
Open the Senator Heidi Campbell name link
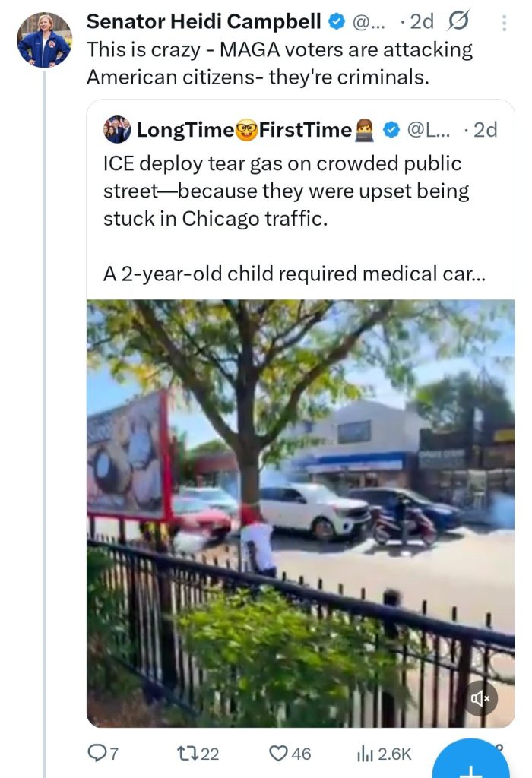(205, 22)
